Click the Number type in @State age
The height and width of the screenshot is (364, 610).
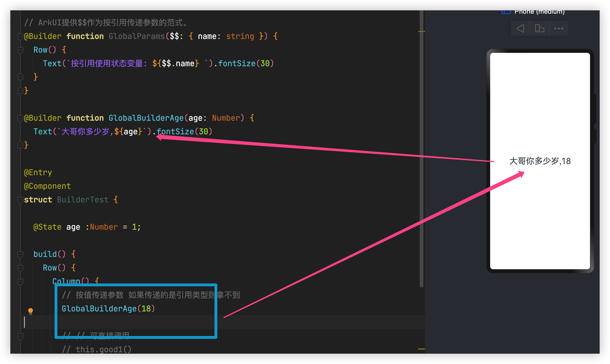coord(104,227)
